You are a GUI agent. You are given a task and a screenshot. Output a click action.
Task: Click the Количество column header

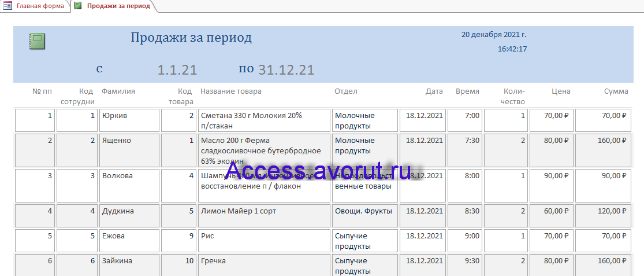click(x=511, y=96)
